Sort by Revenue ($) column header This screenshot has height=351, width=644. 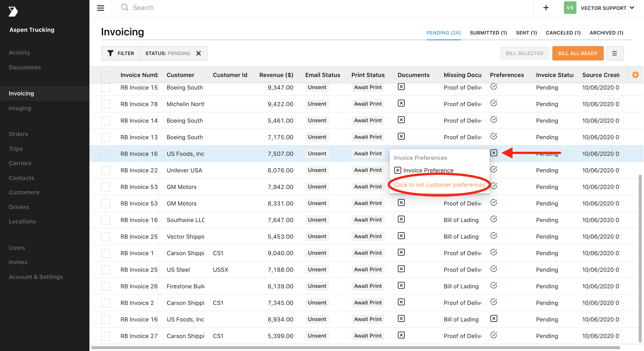(x=276, y=75)
